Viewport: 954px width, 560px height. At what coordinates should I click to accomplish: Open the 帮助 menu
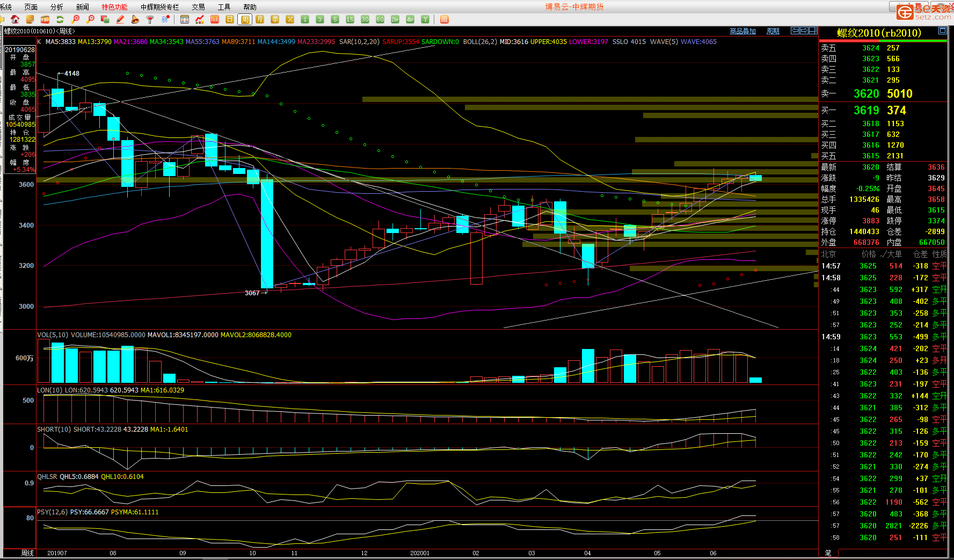click(250, 7)
